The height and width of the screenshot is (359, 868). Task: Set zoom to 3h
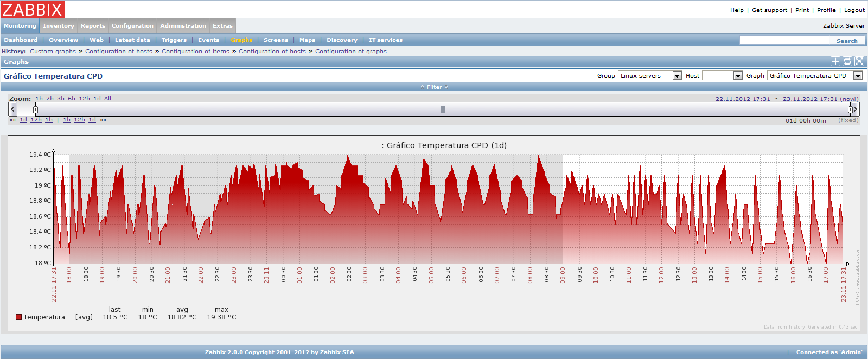[x=61, y=99]
